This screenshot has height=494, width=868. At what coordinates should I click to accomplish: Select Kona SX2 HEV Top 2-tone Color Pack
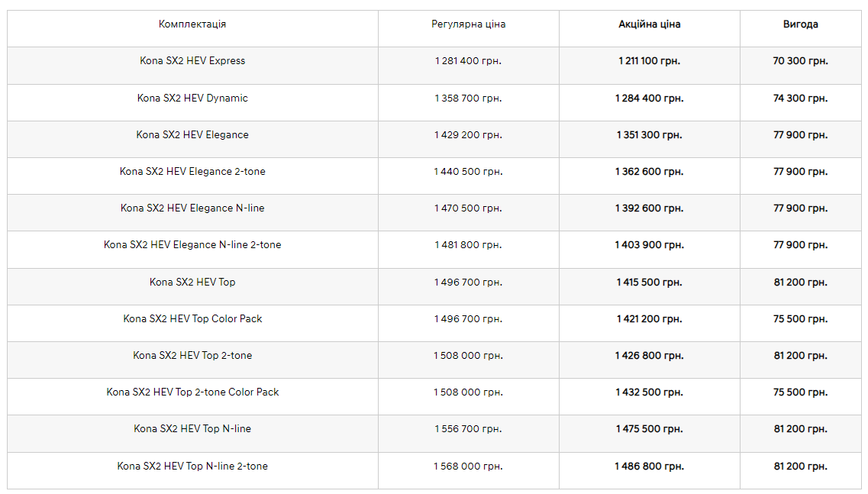tap(192, 392)
